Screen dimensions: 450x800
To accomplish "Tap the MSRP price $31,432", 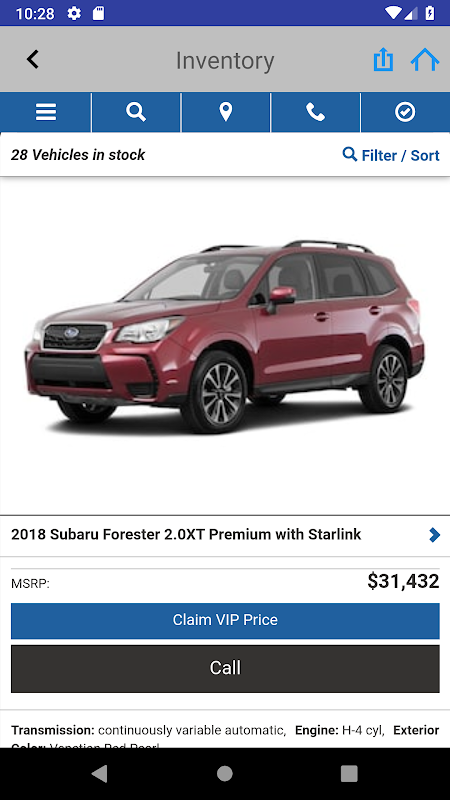I will click(403, 581).
